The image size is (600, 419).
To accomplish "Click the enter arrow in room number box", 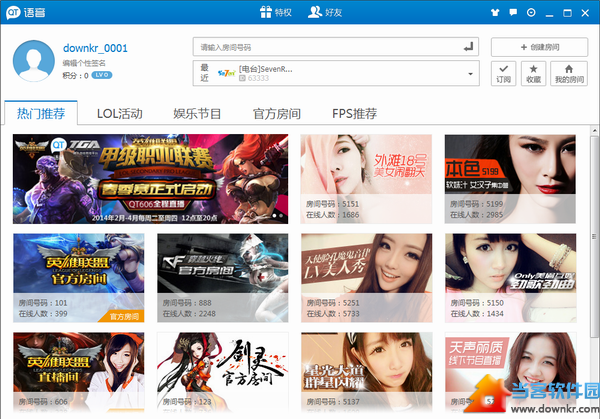I will 469,47.
